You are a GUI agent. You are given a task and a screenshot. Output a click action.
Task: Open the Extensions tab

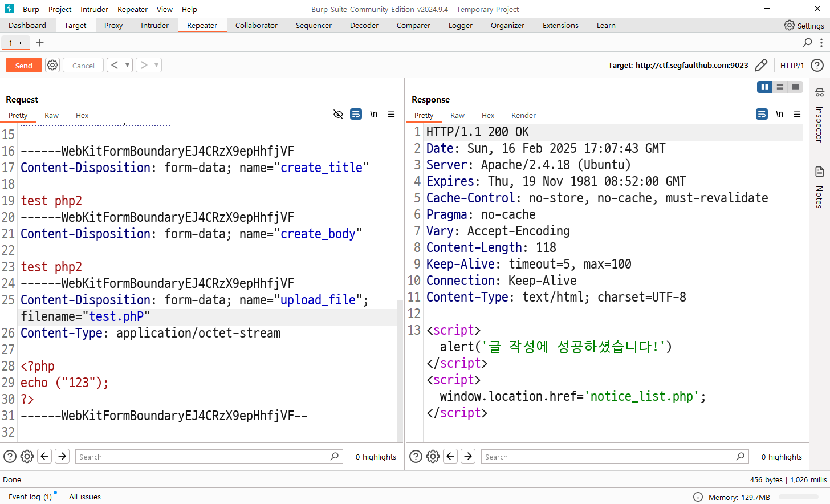pos(560,25)
